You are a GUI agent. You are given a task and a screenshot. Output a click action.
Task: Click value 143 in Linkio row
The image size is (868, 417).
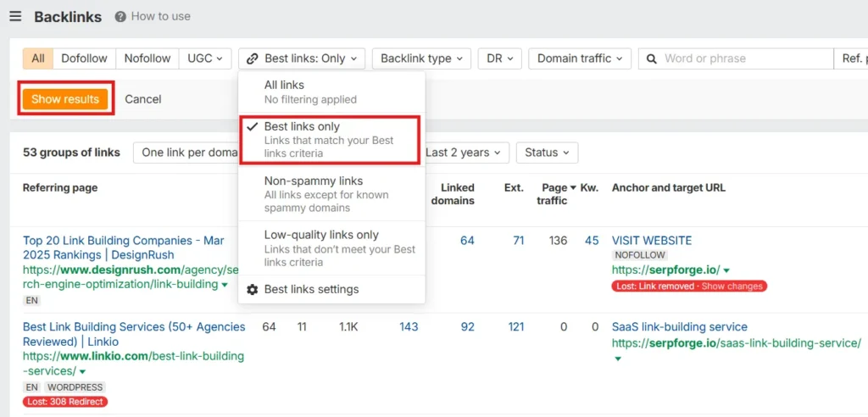tap(409, 326)
